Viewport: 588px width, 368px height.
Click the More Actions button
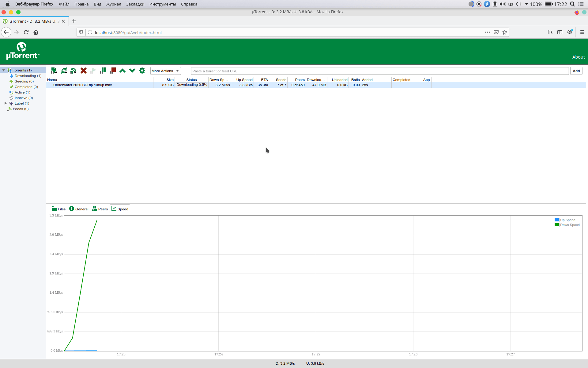pos(162,71)
